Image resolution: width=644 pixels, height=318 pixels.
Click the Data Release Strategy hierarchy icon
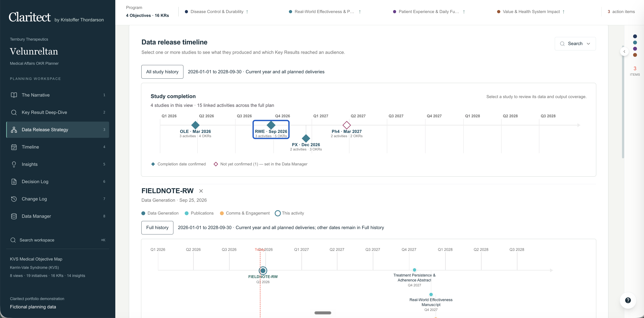pos(14,130)
